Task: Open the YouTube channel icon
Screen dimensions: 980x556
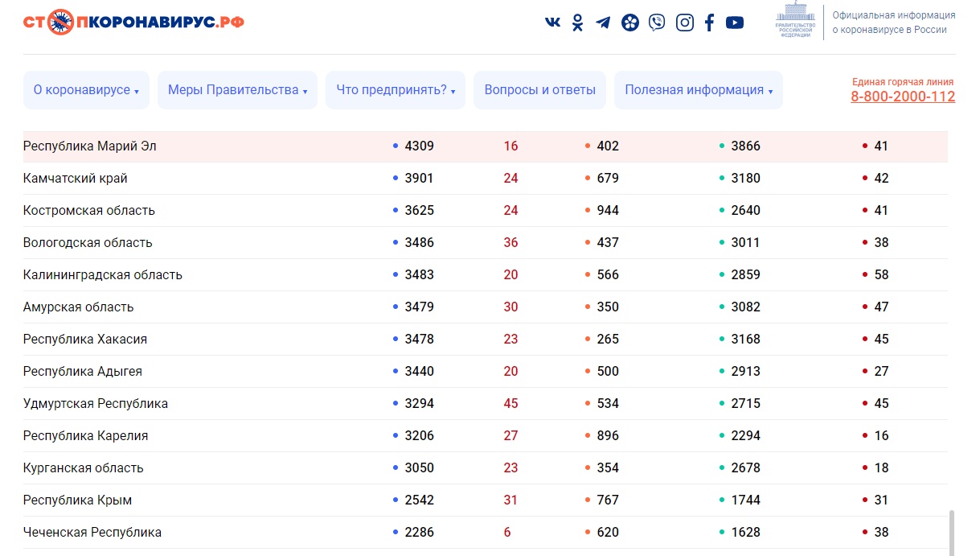Action: pyautogui.click(x=735, y=23)
